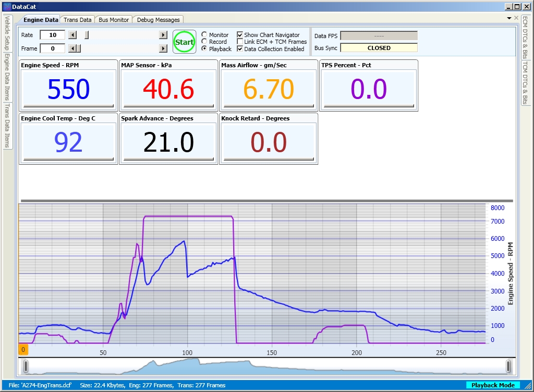Click the Spark Advance value 21.0
534x392 pixels.
coord(168,142)
